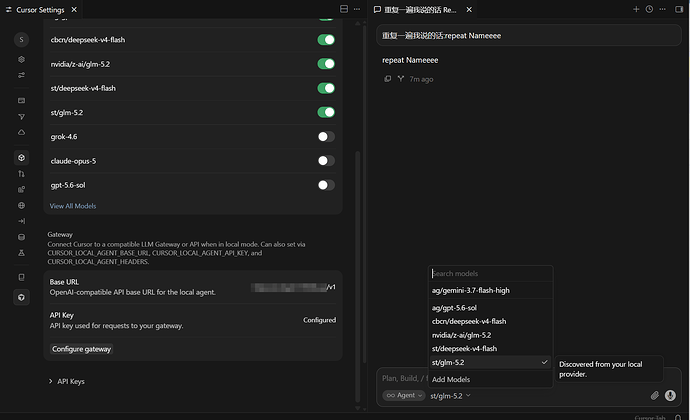
Task: Click the scroll down arrow of settings panel
Action: click(358, 408)
